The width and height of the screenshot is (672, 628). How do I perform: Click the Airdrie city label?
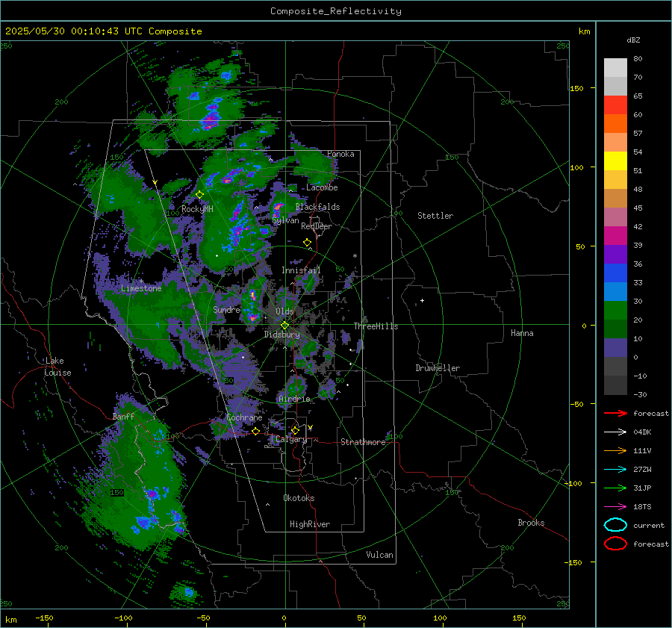(294, 399)
